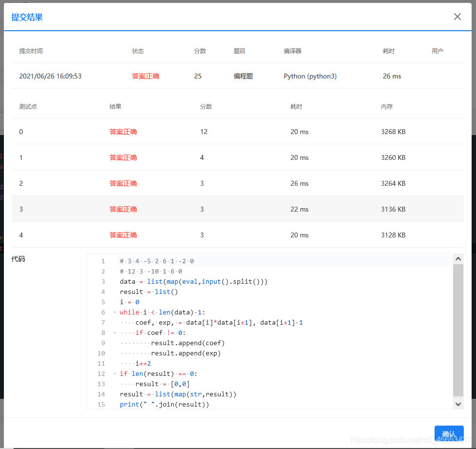Screen dimensions: 476x449
Task: Click the 结果 column header
Action: click(x=115, y=107)
